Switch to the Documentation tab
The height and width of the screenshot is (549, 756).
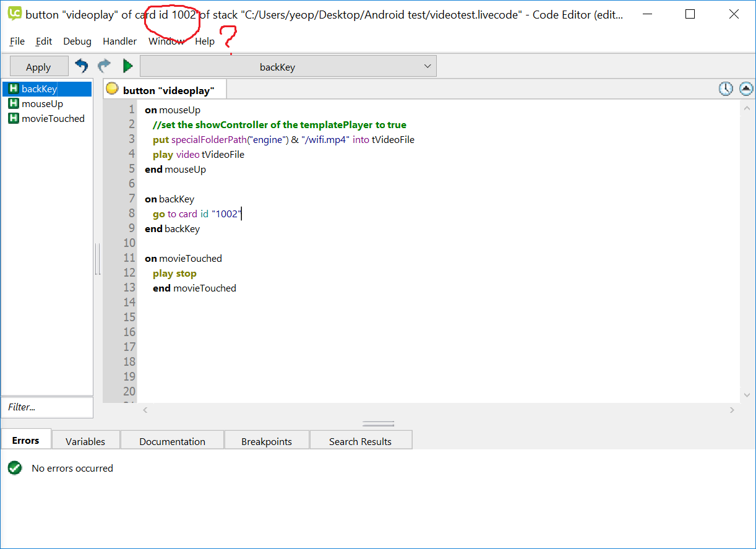click(172, 441)
